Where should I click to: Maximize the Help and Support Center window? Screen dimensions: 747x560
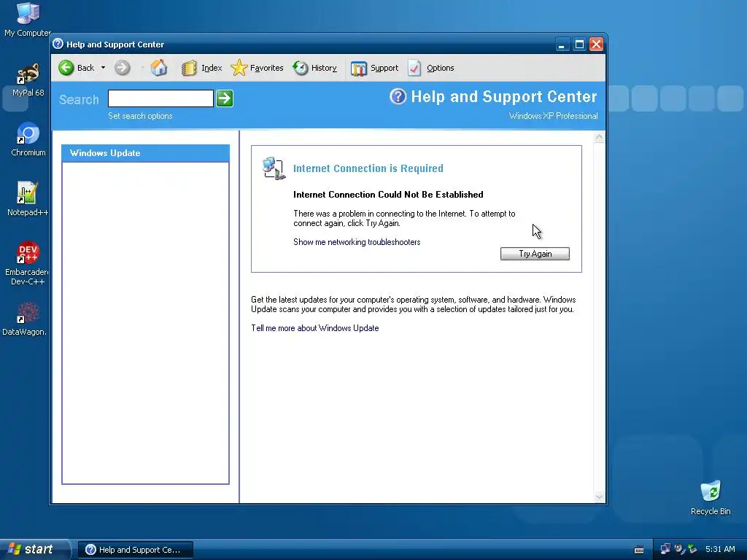[x=578, y=44]
